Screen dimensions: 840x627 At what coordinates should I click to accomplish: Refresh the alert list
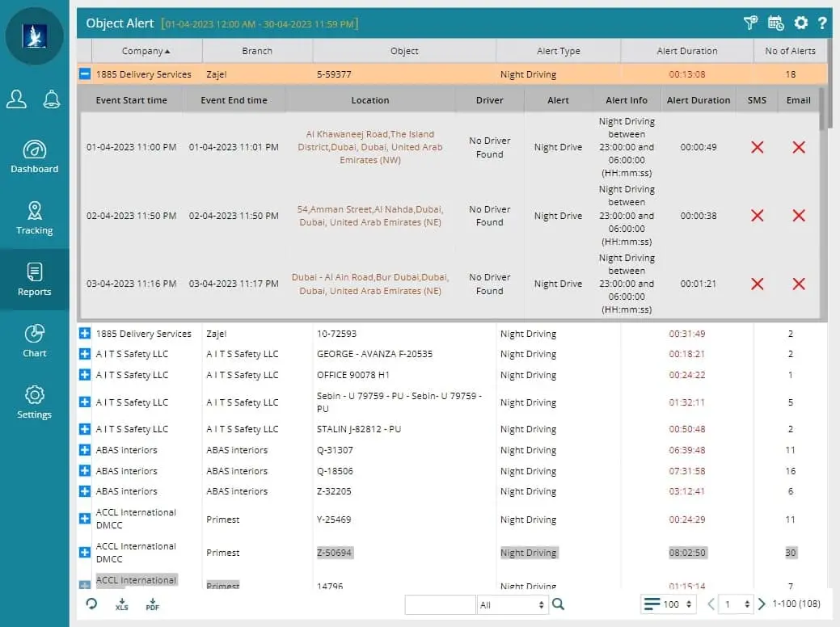click(x=91, y=604)
